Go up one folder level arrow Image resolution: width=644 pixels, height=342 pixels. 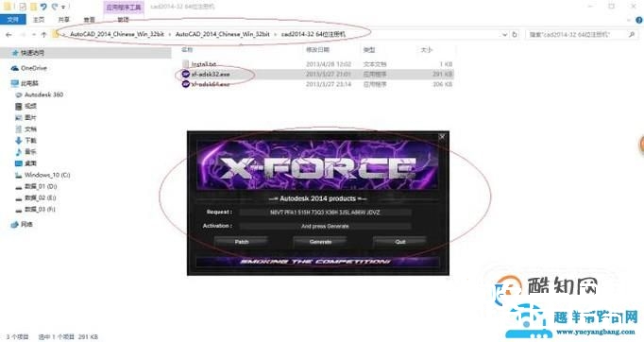click(x=43, y=35)
